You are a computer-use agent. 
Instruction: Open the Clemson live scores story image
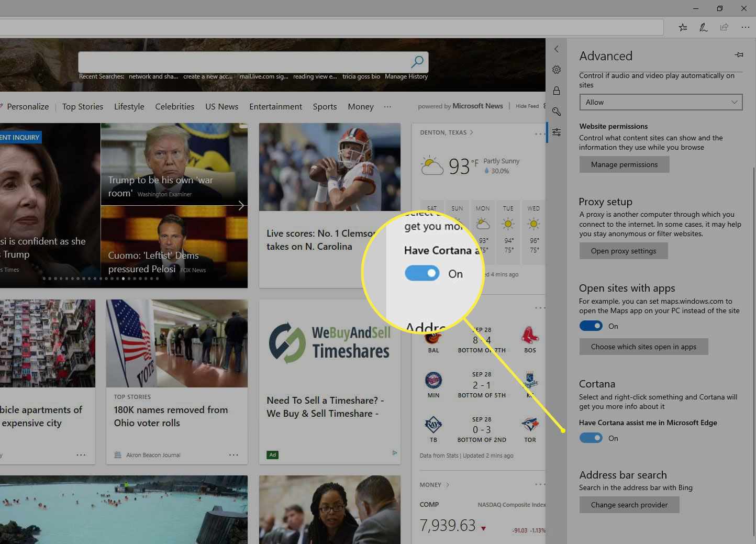(x=330, y=167)
